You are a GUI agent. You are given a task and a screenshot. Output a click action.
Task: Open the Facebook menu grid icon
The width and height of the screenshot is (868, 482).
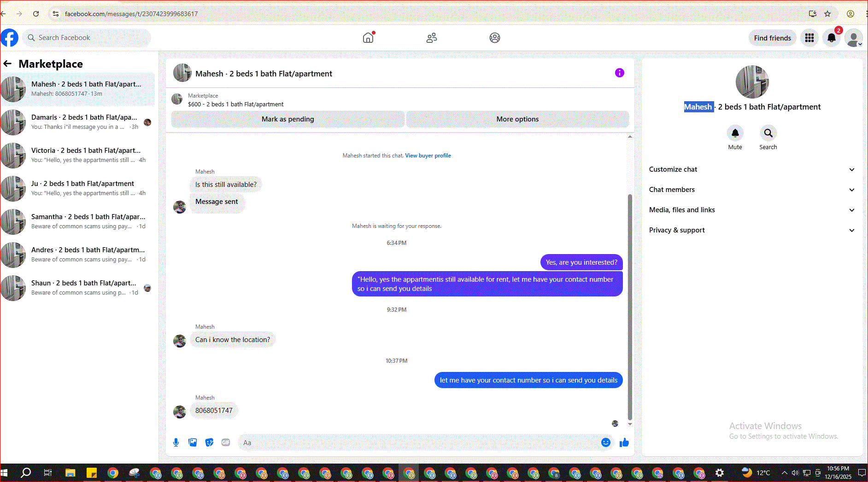(809, 38)
